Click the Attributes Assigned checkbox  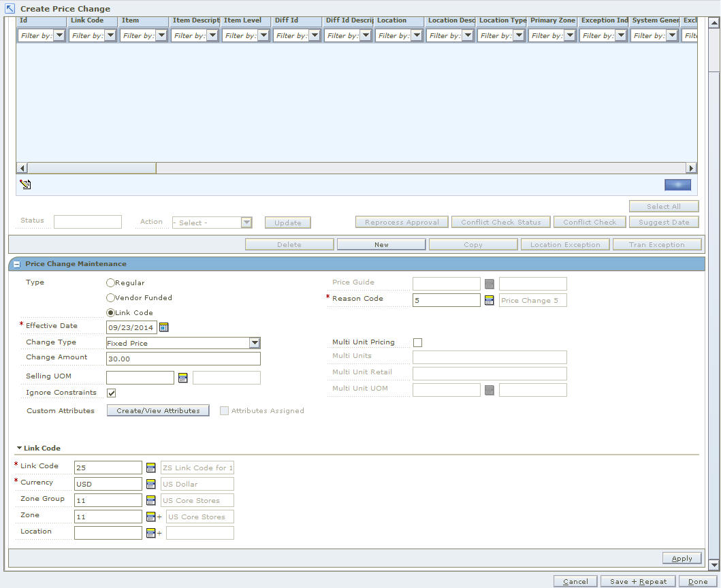point(224,411)
